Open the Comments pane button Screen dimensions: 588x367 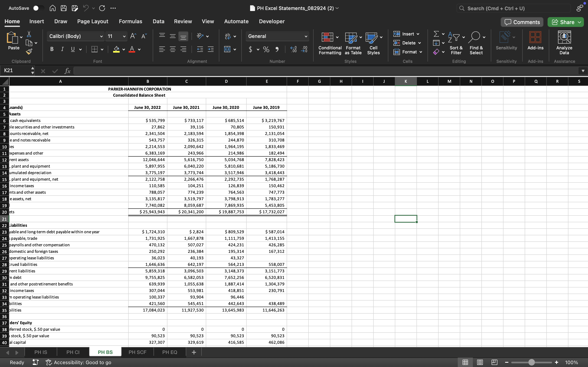point(522,22)
